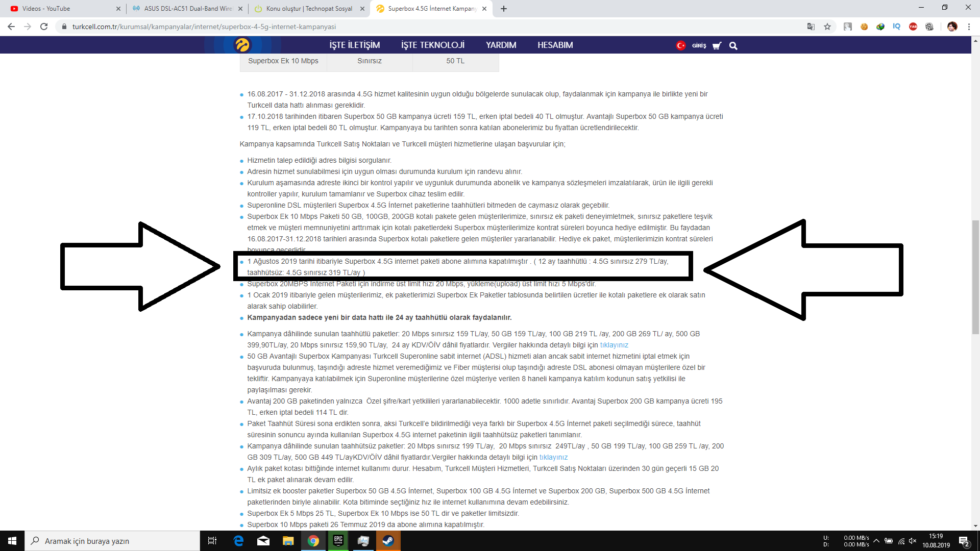Click the taskbar clock showing 15:19
This screenshot has height=551, width=980.
pyautogui.click(x=936, y=541)
